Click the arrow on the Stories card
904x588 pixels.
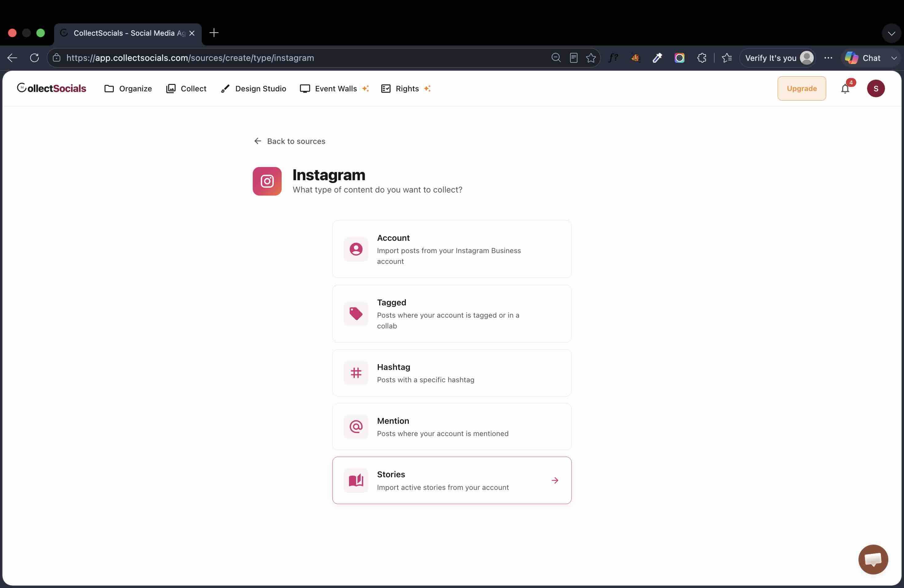555,480
